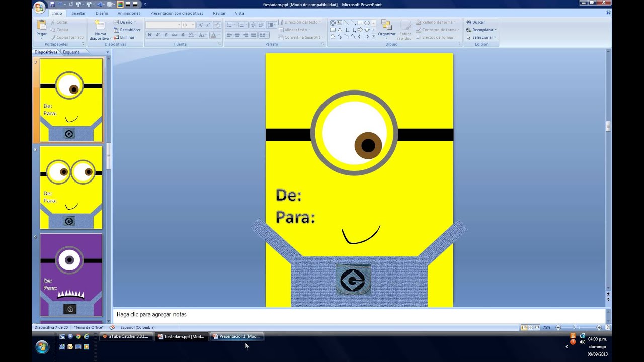Select the straight line shape
This screenshot has height=362, width=644.
coord(347,23)
